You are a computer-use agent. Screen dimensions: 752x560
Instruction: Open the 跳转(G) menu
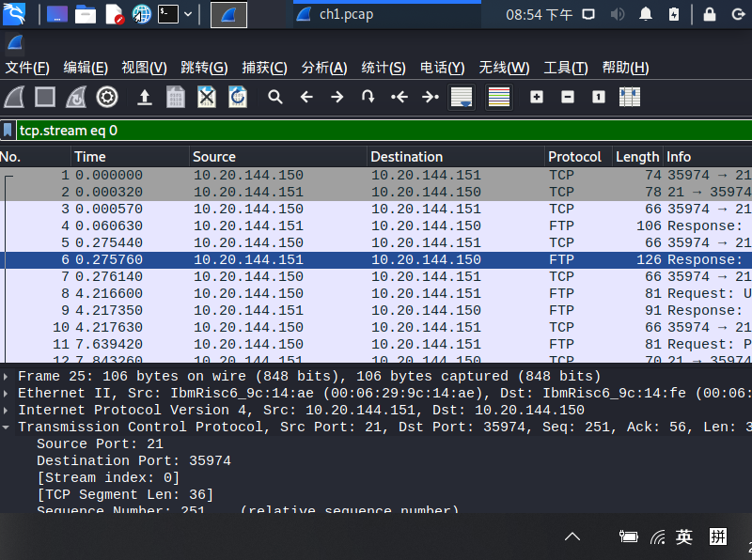click(204, 68)
